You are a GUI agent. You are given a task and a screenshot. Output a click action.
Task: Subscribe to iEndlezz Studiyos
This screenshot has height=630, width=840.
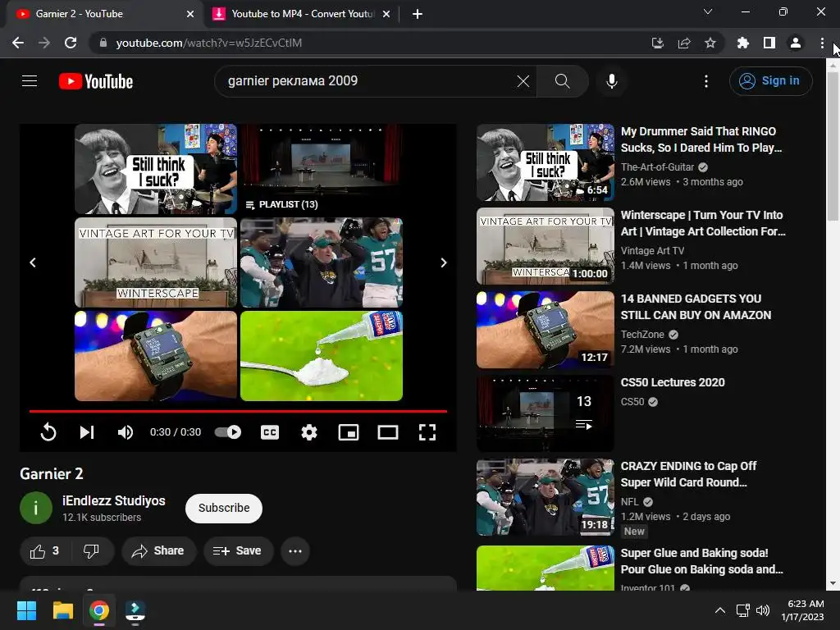224,508
